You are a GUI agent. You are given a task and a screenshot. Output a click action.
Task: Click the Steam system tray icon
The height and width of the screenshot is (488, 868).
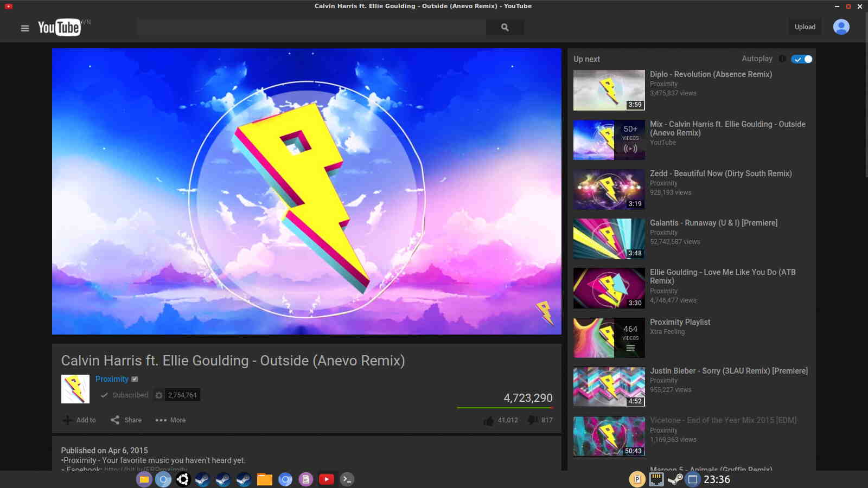coord(675,479)
